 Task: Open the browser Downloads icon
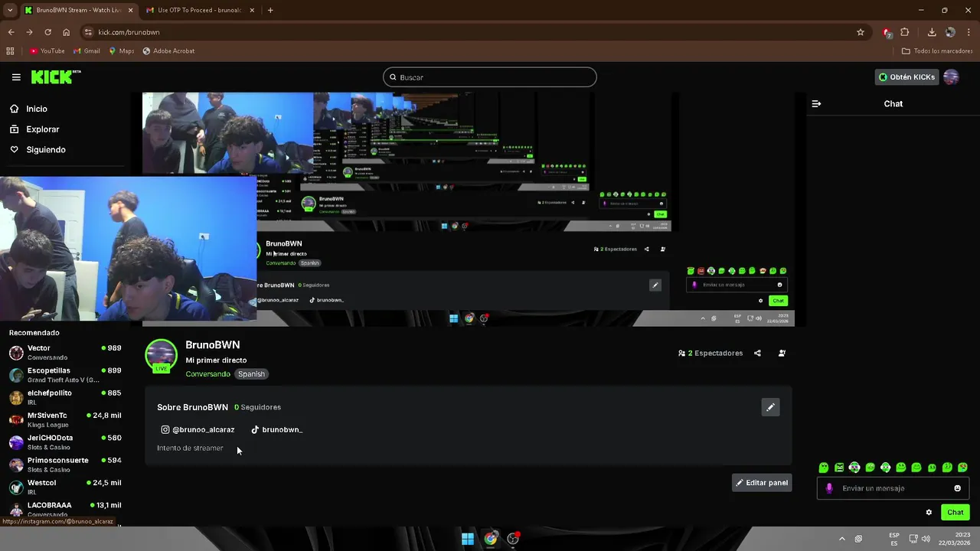[932, 32]
